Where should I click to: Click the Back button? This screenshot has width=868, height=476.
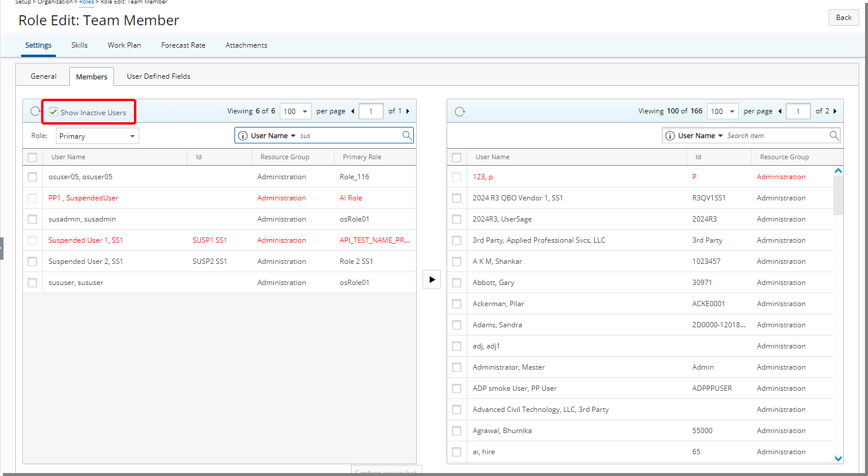point(843,18)
